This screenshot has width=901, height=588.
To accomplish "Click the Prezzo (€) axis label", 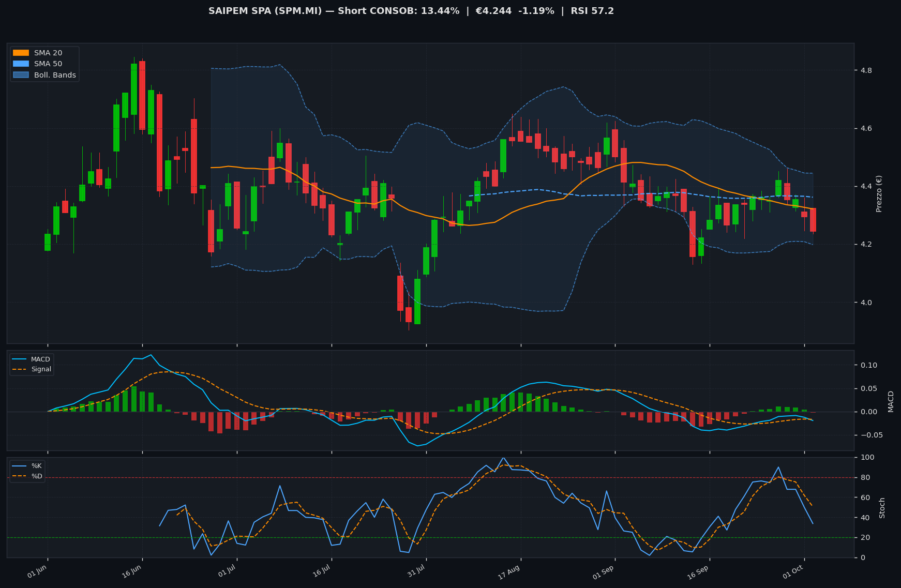I will point(879,193).
